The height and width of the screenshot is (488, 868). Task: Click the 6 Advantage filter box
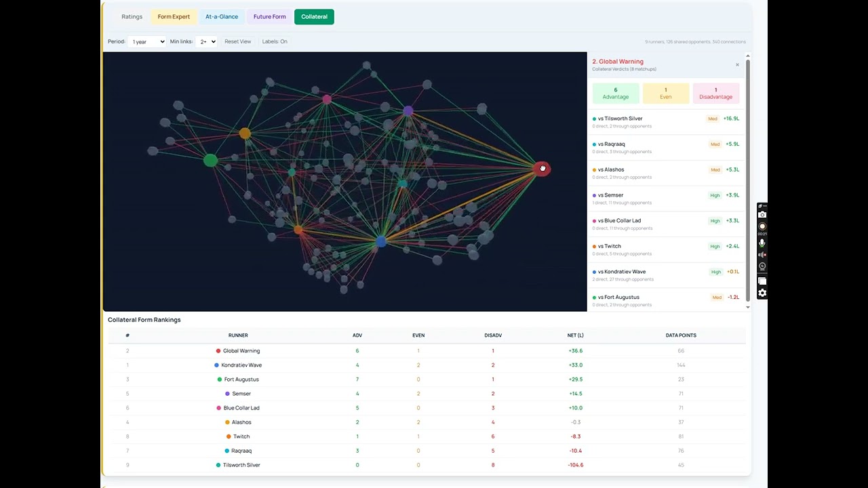coord(616,94)
